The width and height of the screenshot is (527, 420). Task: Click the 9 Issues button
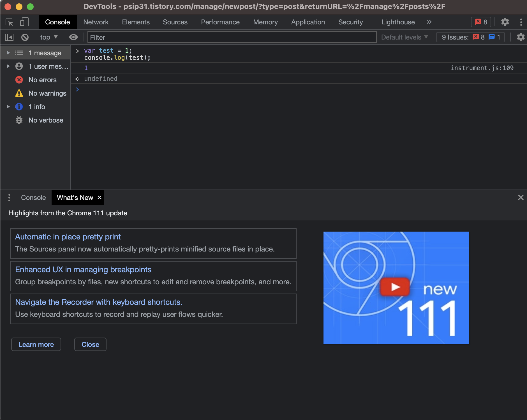(x=470, y=37)
